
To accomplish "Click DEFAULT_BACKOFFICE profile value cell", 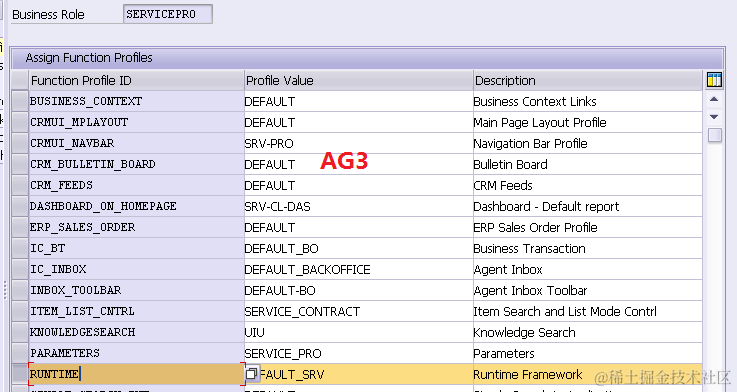I will [x=359, y=269].
